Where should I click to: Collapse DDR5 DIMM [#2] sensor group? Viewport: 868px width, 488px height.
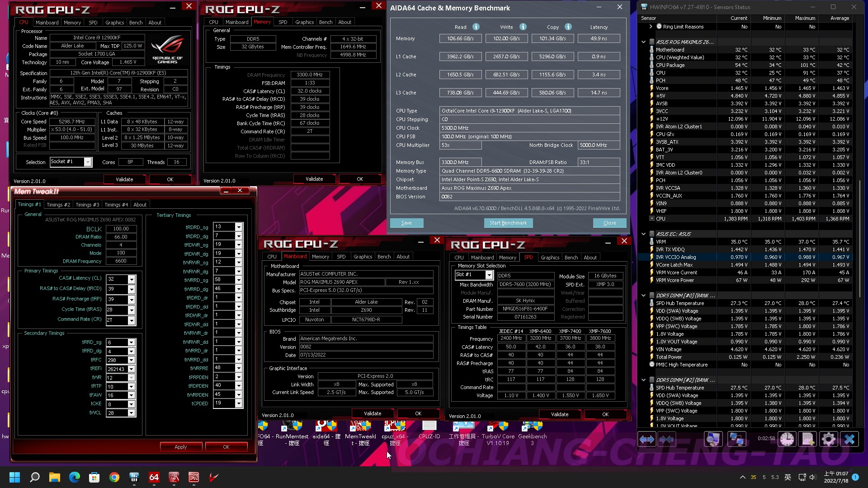pyautogui.click(x=643, y=380)
